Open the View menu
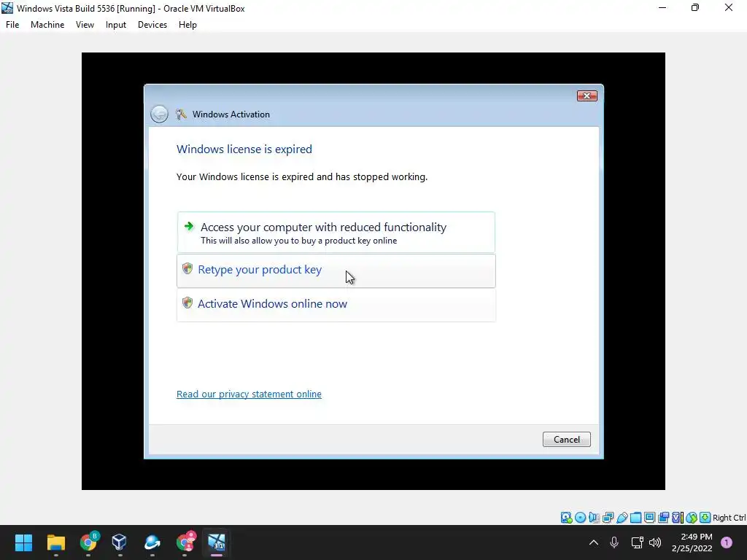Image resolution: width=747 pixels, height=560 pixels. tap(85, 25)
